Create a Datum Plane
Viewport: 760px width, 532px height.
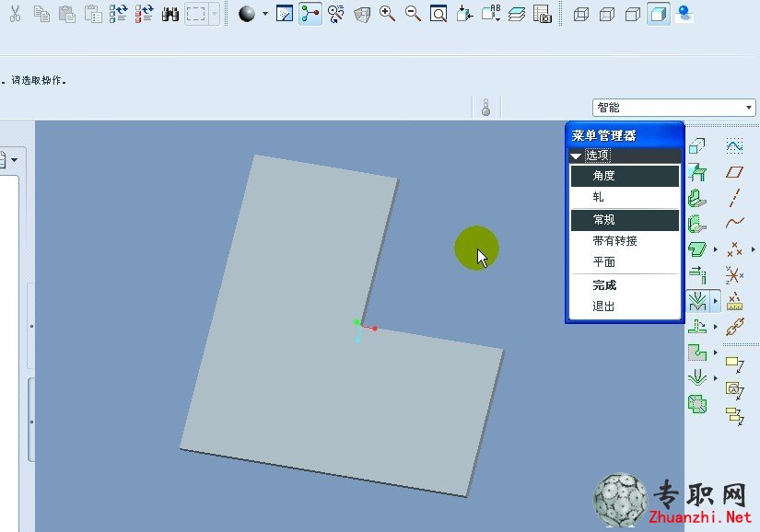point(734,172)
